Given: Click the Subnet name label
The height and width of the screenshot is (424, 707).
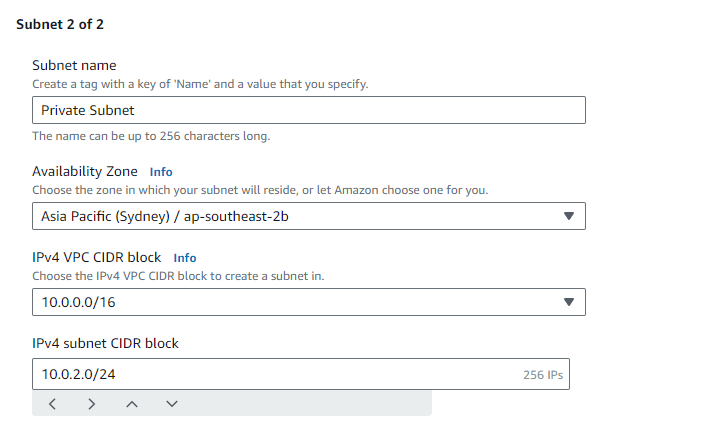Looking at the screenshot, I should click(74, 65).
